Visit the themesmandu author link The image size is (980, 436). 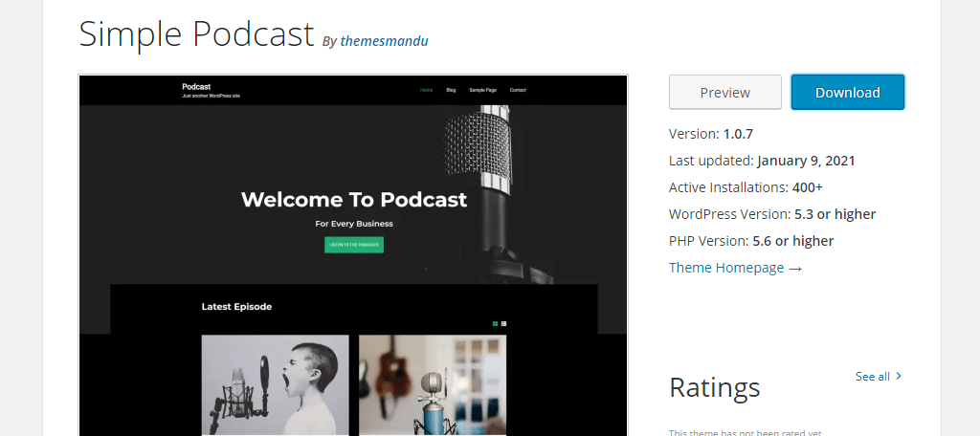(385, 41)
